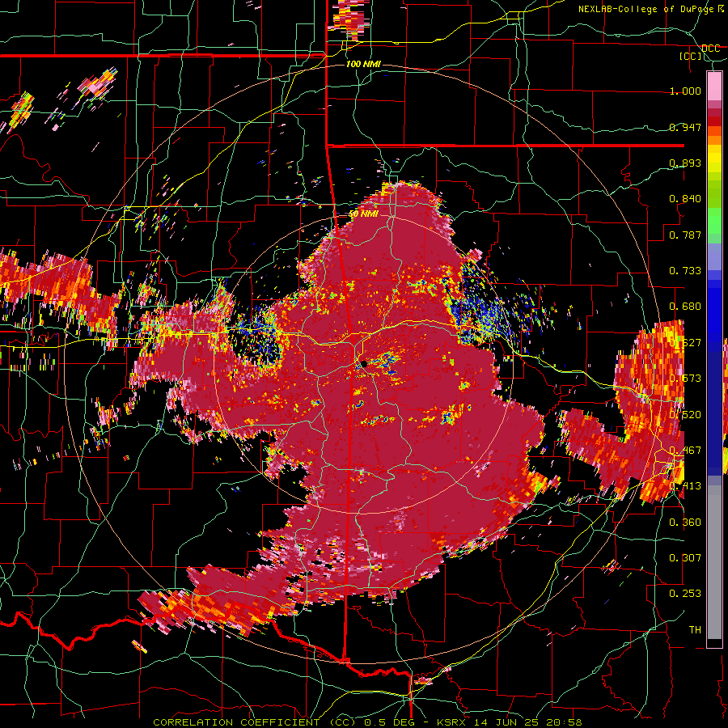Select the 0.253 legend value
Viewport: 728px width, 728px height.
coord(685,594)
